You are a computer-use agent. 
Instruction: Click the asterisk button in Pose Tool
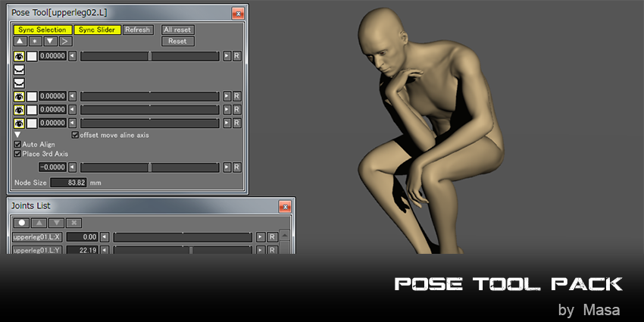(x=36, y=41)
